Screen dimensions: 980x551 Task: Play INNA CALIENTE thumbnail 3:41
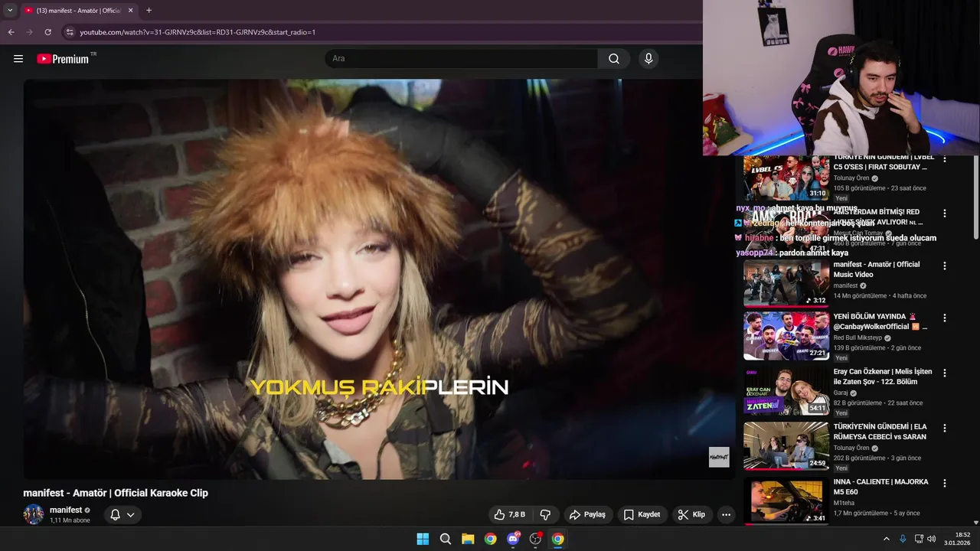786,500
